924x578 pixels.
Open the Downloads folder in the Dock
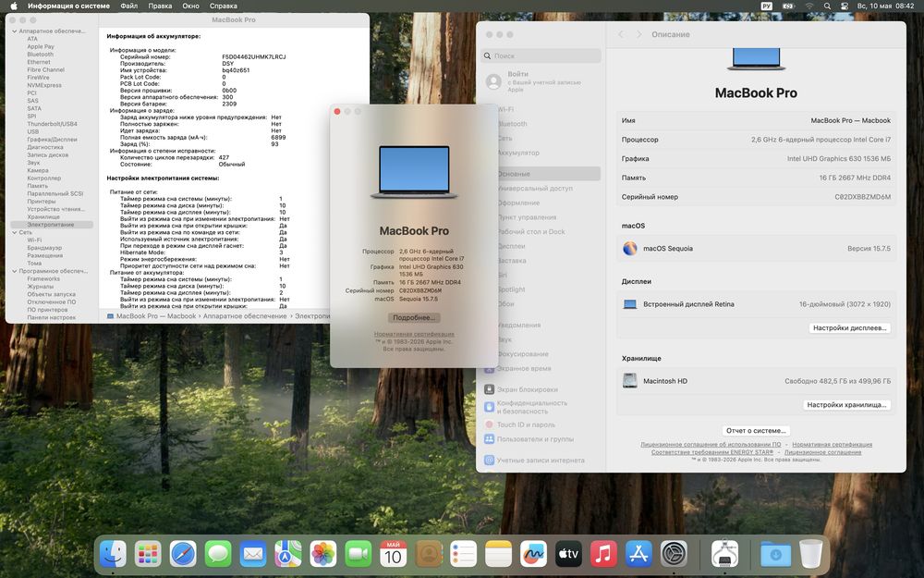(x=775, y=554)
